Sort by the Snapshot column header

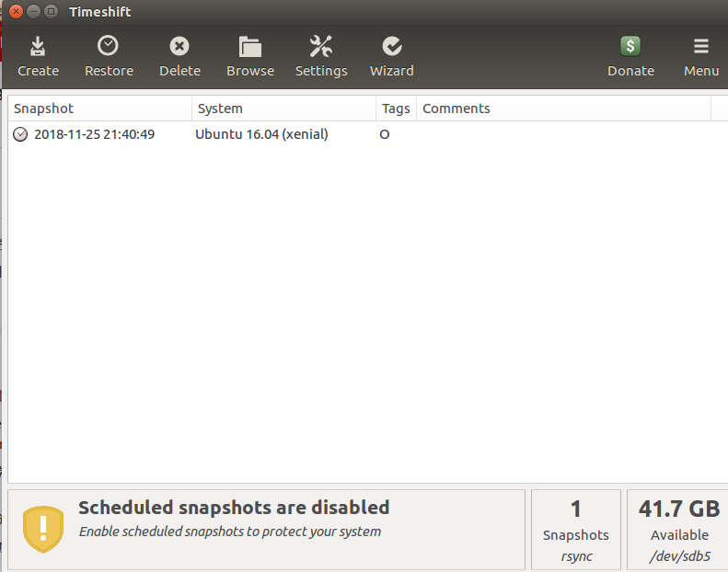pyautogui.click(x=99, y=109)
